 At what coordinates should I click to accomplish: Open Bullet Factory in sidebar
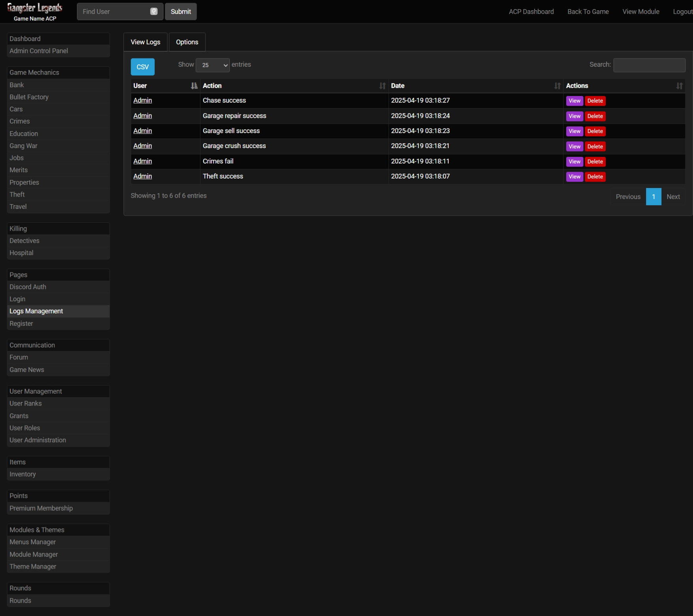click(29, 97)
